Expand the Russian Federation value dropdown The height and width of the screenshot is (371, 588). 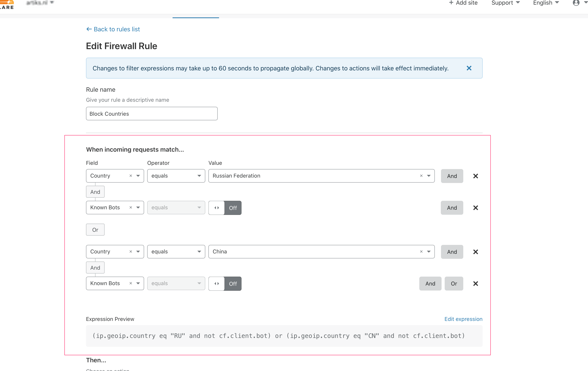(x=429, y=176)
